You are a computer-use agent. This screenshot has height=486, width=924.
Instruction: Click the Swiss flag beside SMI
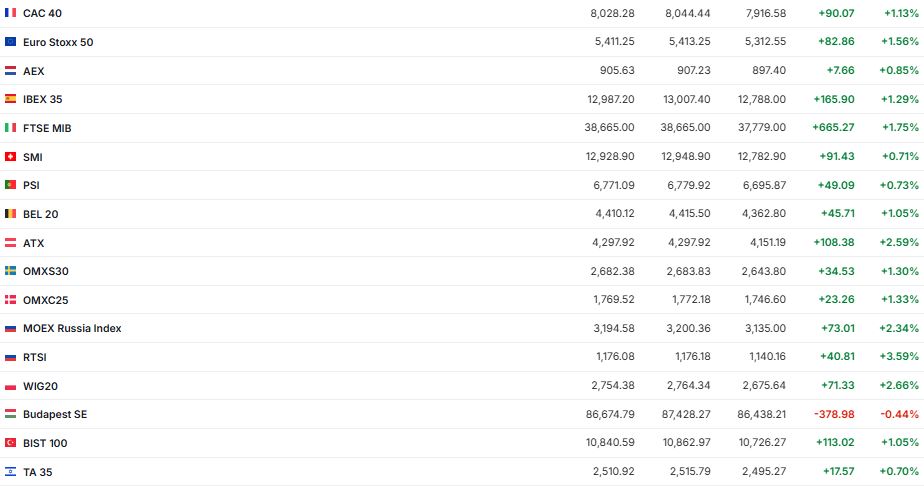click(11, 157)
